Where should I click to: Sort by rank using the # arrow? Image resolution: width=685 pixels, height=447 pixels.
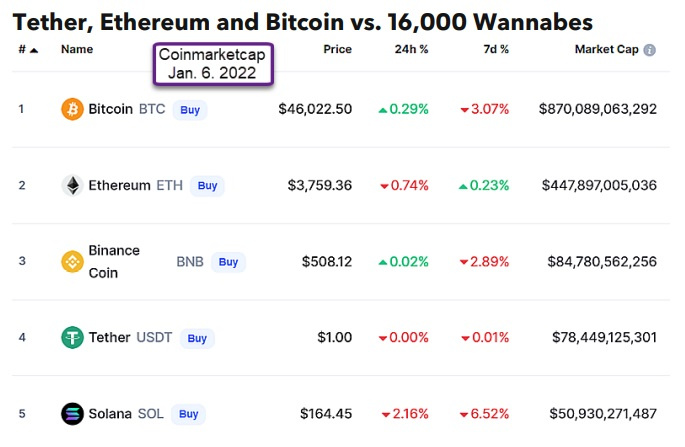point(34,49)
